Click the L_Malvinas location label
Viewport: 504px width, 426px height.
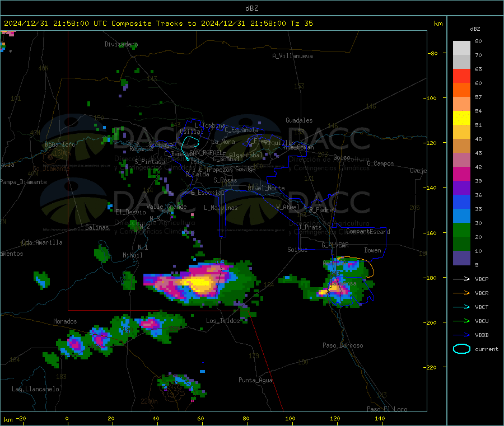point(221,208)
